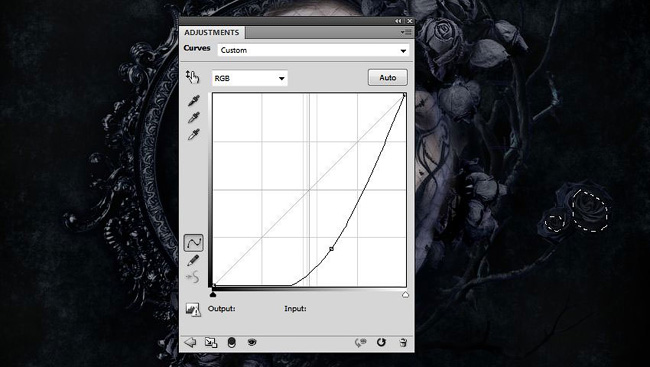The width and height of the screenshot is (650, 367).
Task: Select the draw curve pencil tool
Action: 193,260
